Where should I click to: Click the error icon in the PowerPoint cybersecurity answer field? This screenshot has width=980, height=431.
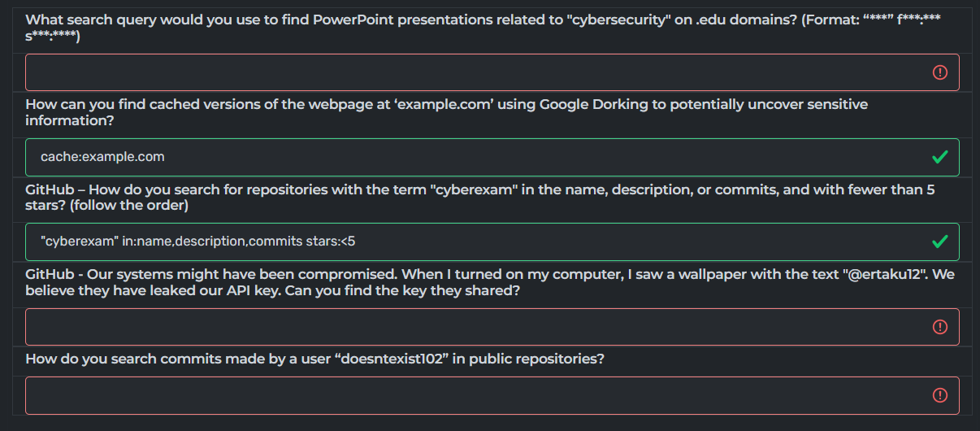pos(939,72)
